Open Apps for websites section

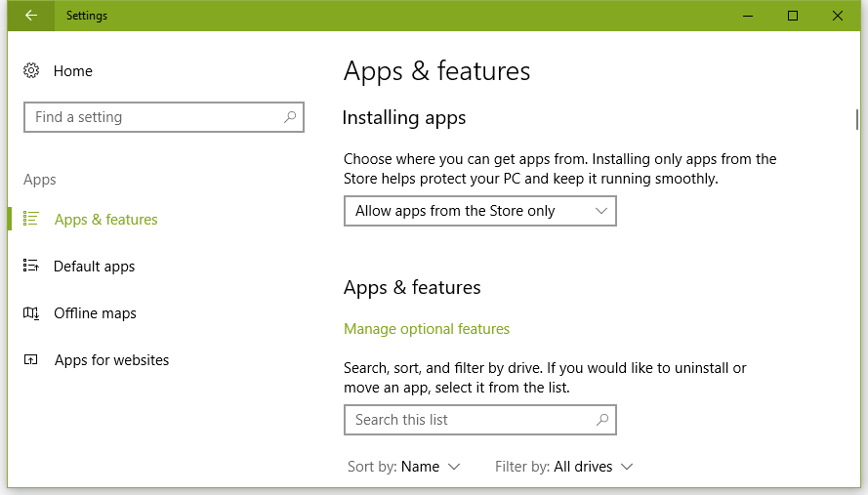[x=111, y=360]
